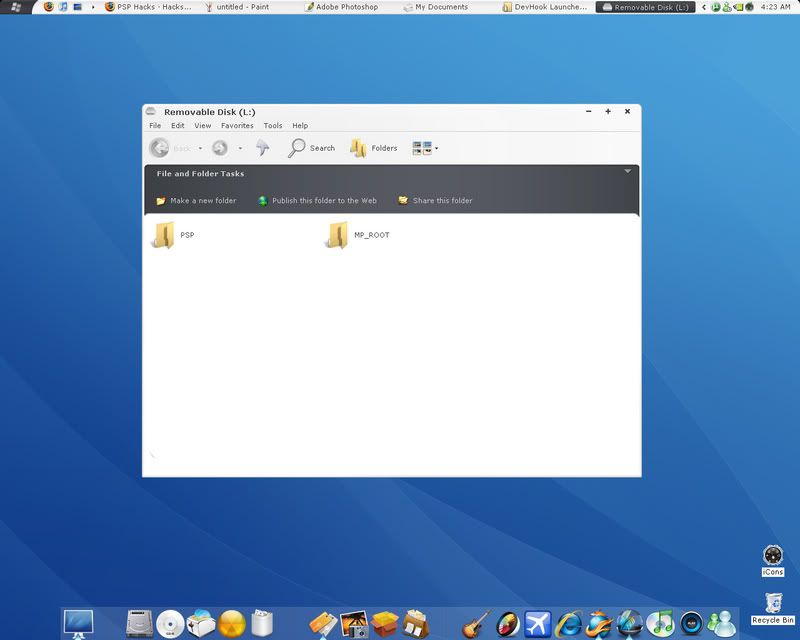Viewport: 800px width, 640px height.
Task: Click the black round speaker dock icon
Action: 691,624
